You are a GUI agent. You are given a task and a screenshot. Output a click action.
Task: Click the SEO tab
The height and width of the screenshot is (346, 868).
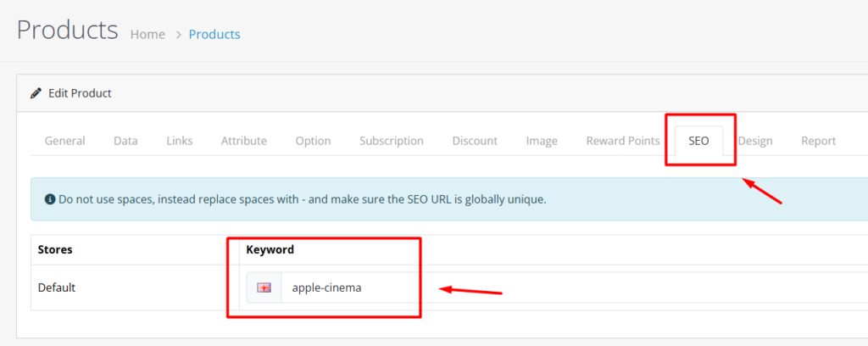(698, 141)
